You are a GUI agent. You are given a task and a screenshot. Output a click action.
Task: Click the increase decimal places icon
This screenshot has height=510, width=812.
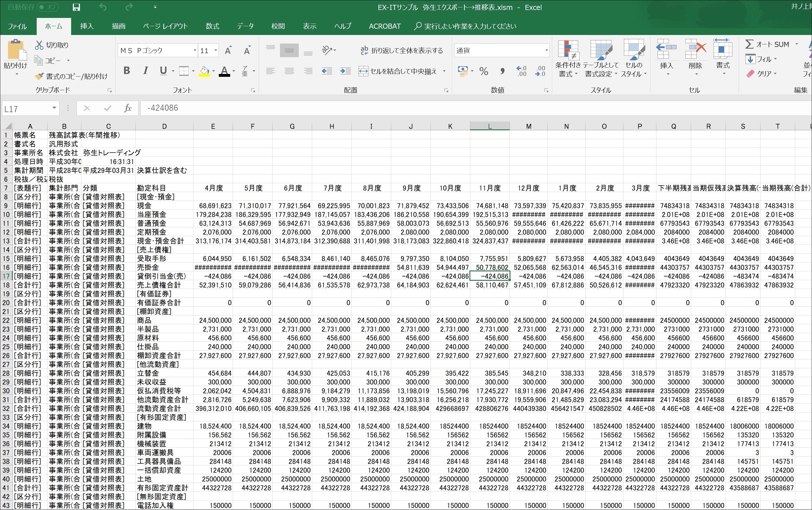[521, 71]
